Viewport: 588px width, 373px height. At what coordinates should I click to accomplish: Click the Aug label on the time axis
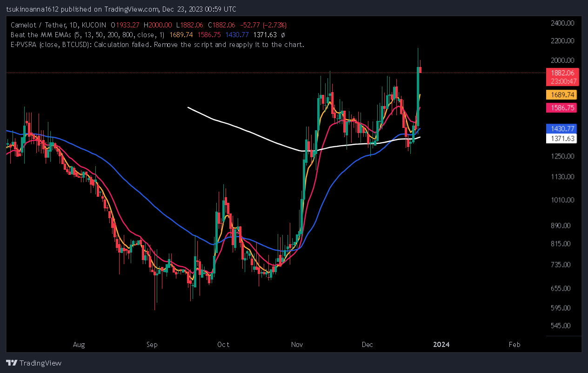(79, 345)
